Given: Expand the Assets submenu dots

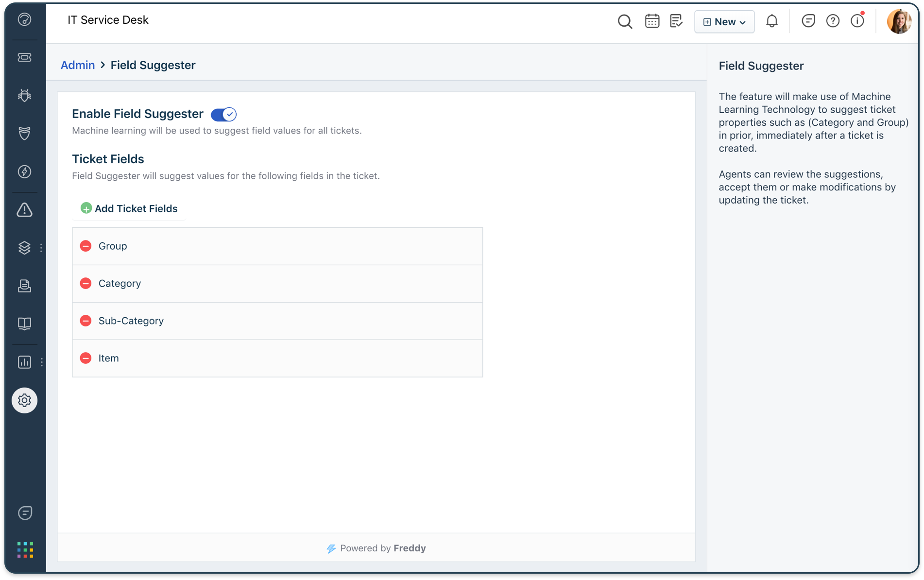Looking at the screenshot, I should tap(41, 248).
